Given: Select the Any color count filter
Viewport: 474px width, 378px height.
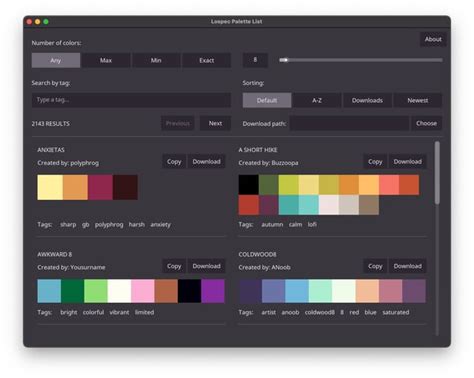Looking at the screenshot, I should point(56,60).
